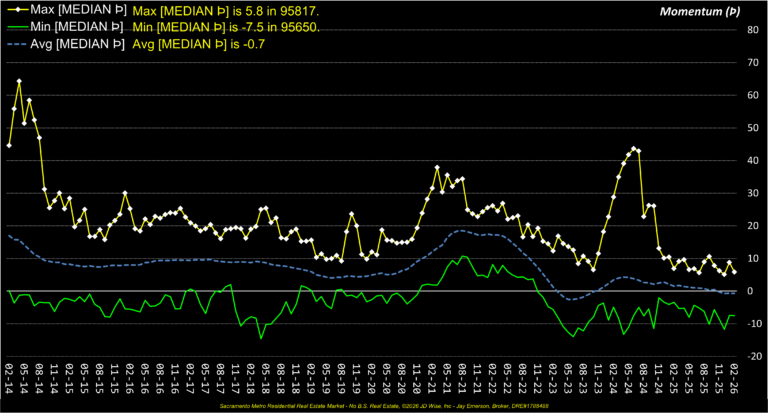
Task: Click the Max line peak marker near 44 in 2024
Action: tap(633, 148)
